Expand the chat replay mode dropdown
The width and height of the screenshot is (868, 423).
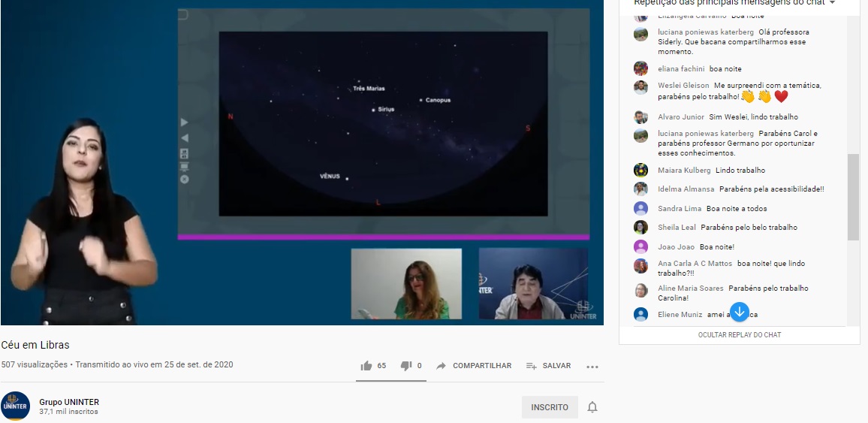[832, 3]
